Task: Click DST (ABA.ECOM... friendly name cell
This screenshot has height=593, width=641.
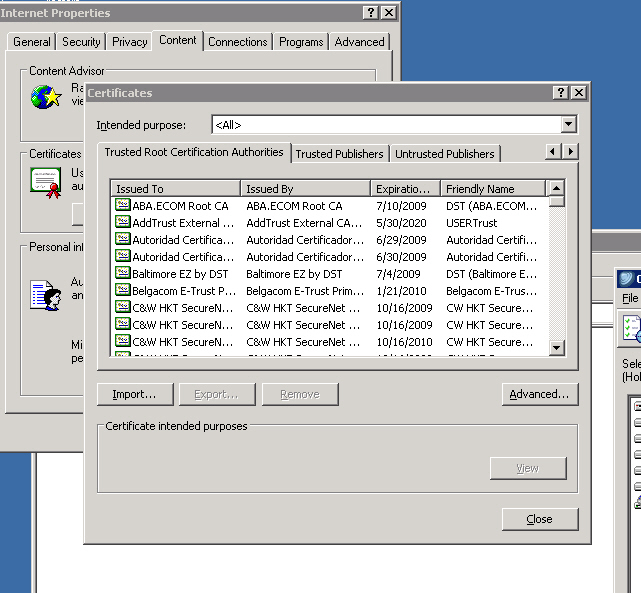Action: 491,206
